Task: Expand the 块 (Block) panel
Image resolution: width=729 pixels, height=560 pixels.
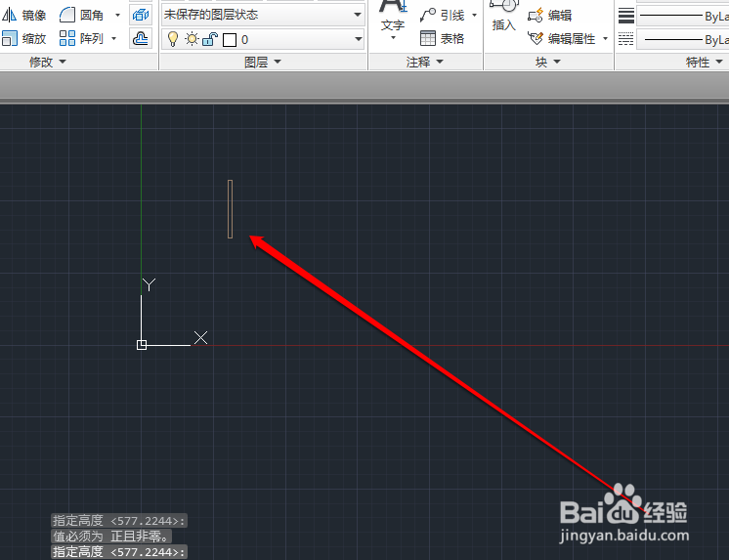Action: 548,62
